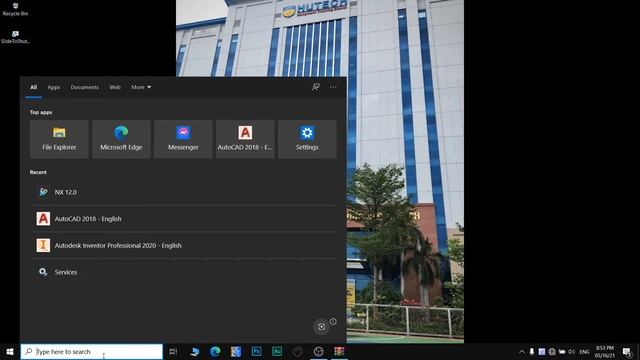Switch the ENG input language indicator
The width and height of the screenshot is (640, 360).
point(584,352)
